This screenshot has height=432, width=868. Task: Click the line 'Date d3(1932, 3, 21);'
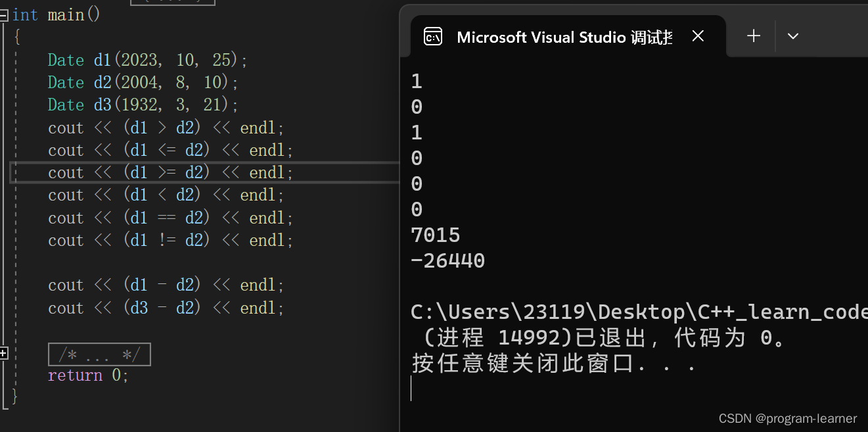143,105
